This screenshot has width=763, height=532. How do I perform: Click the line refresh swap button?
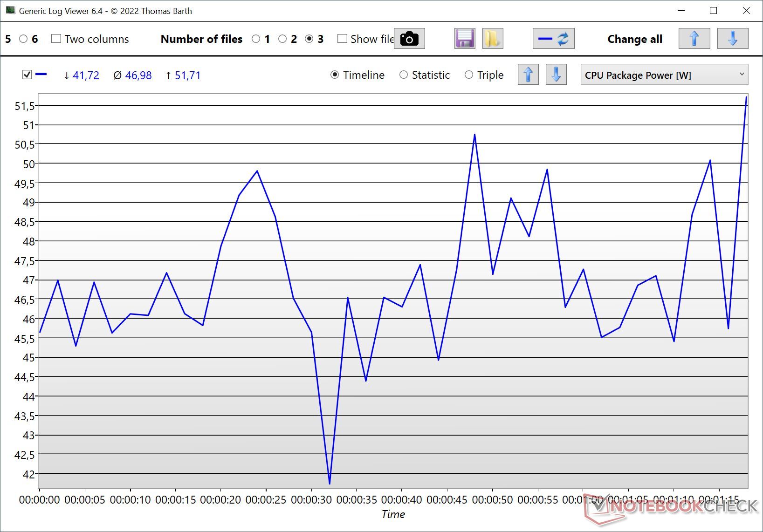553,39
